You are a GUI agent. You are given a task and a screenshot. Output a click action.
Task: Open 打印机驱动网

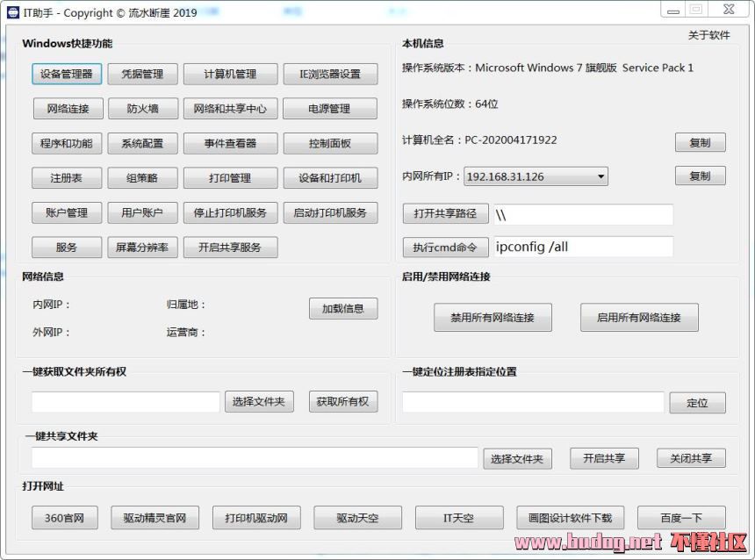pyautogui.click(x=256, y=518)
